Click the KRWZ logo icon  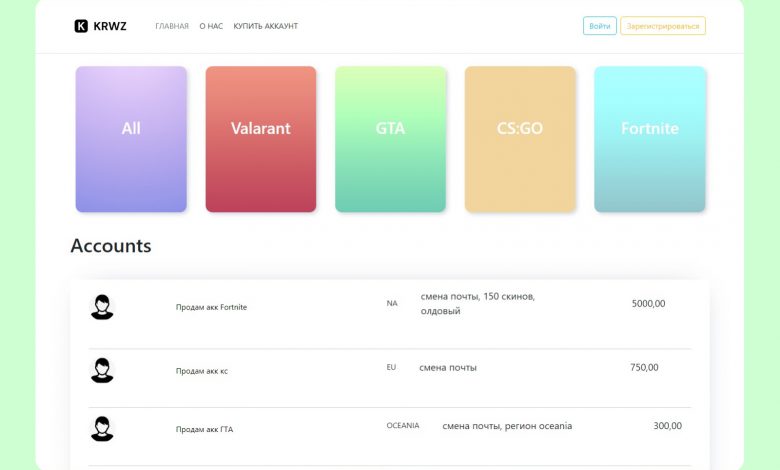pos(81,26)
